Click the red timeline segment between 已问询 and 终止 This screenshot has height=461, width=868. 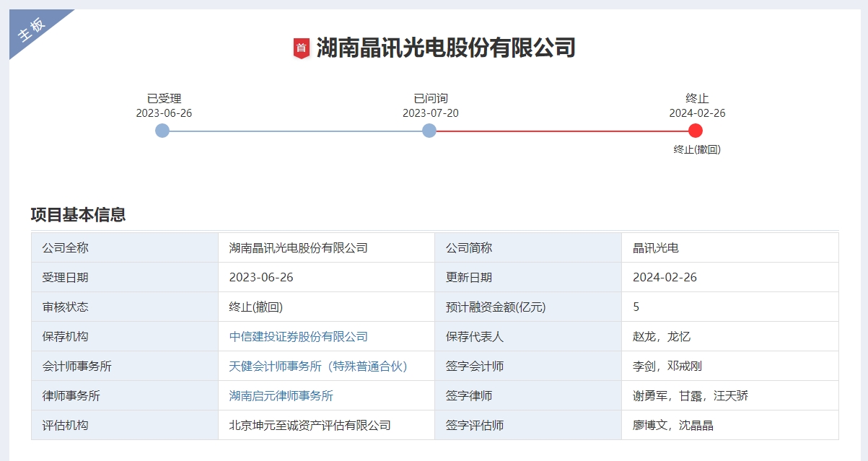[563, 131]
